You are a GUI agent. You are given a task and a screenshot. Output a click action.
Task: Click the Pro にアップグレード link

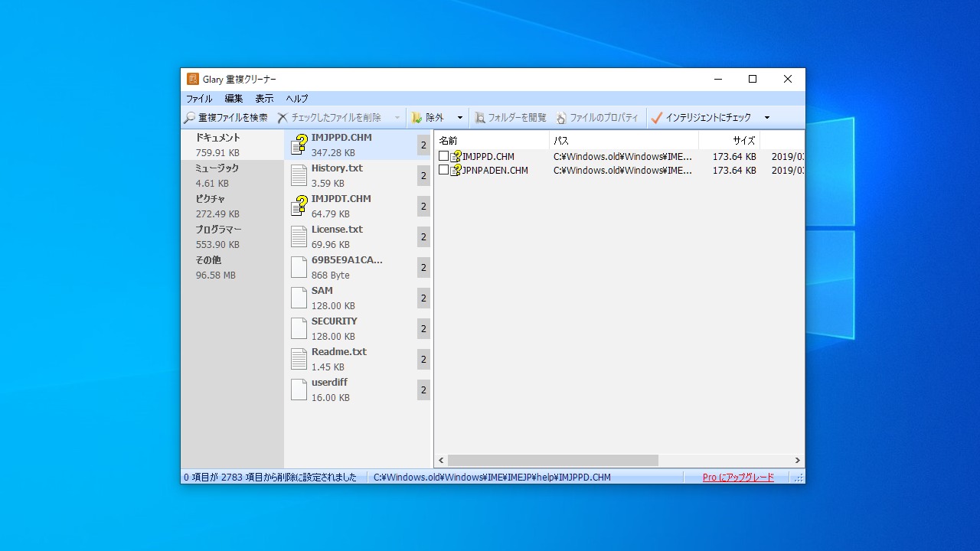(738, 478)
